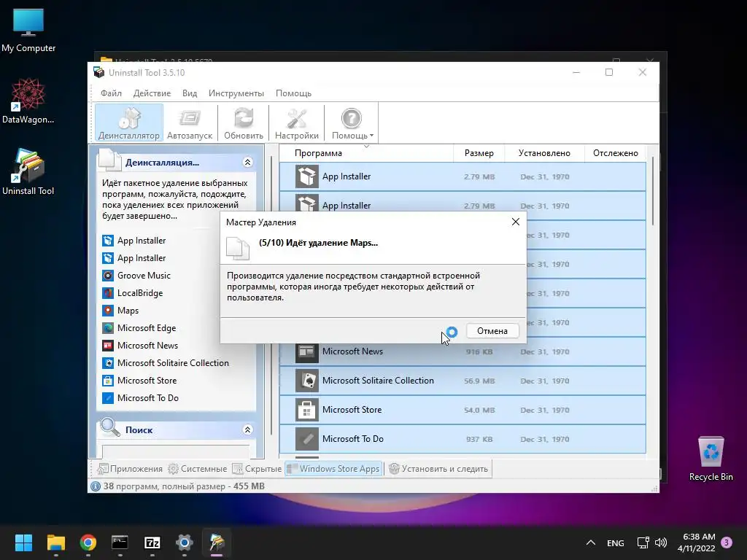Open the Файл menu
The height and width of the screenshot is (560, 747).
pos(111,93)
